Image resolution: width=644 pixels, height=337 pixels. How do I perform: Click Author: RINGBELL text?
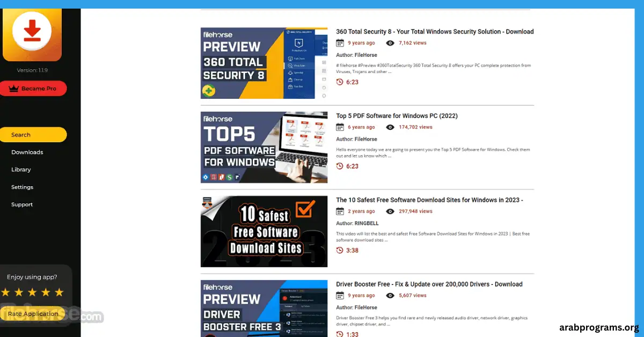357,223
